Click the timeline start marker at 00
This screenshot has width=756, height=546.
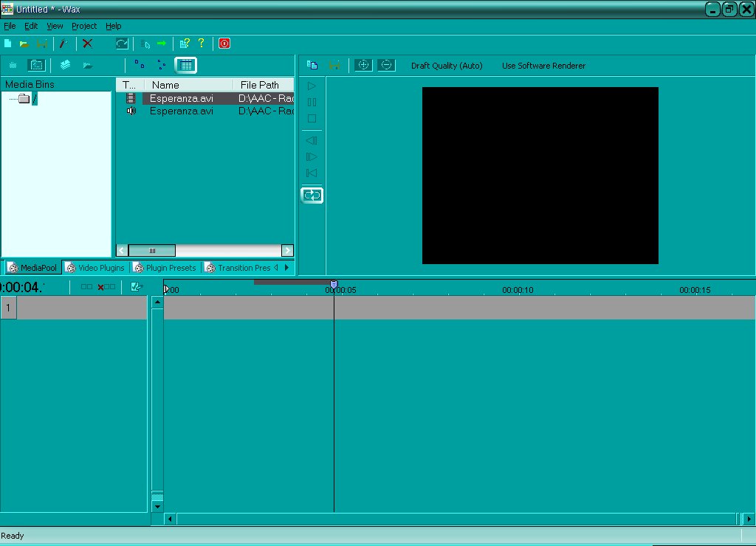[166, 289]
